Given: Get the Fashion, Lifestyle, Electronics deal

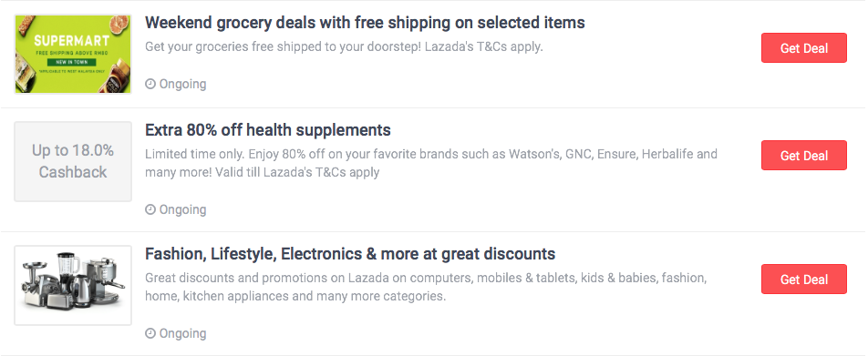Looking at the screenshot, I should [x=804, y=280].
